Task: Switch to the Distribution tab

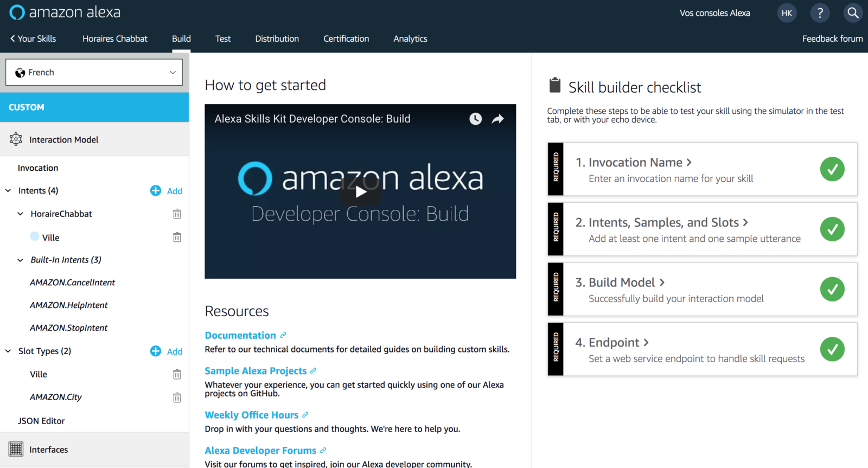Action: 277,39
